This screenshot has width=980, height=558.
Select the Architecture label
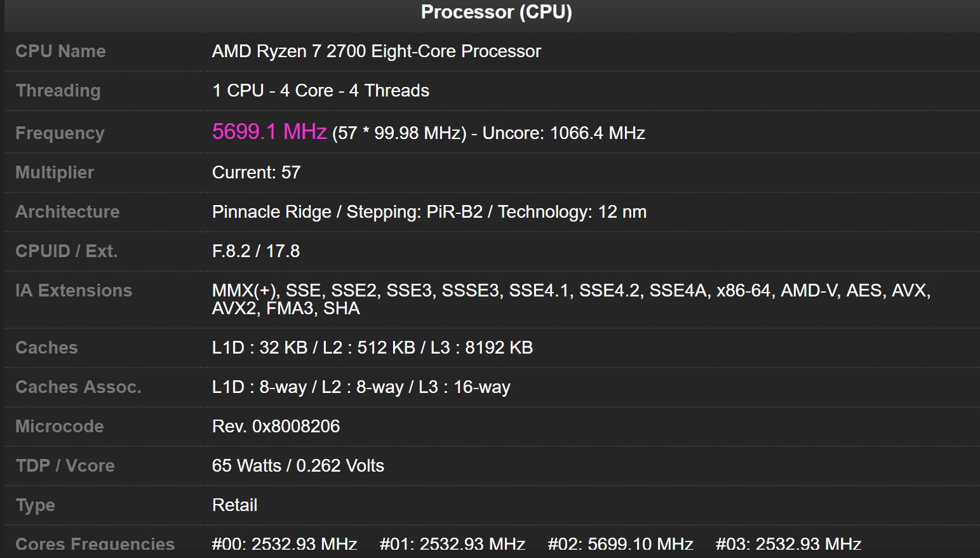click(67, 212)
